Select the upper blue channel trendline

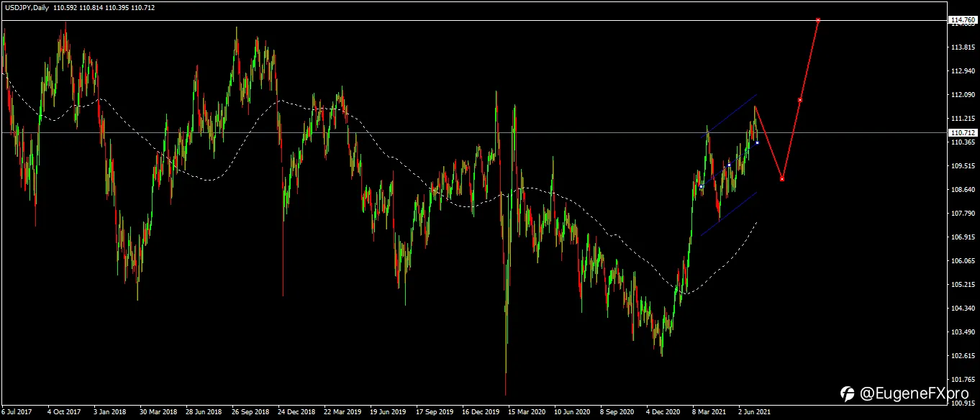point(729,115)
